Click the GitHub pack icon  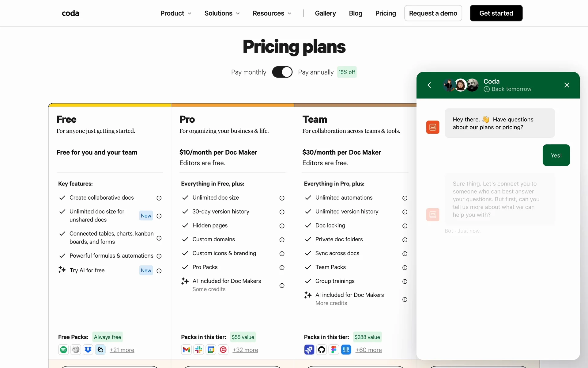pos(322,350)
